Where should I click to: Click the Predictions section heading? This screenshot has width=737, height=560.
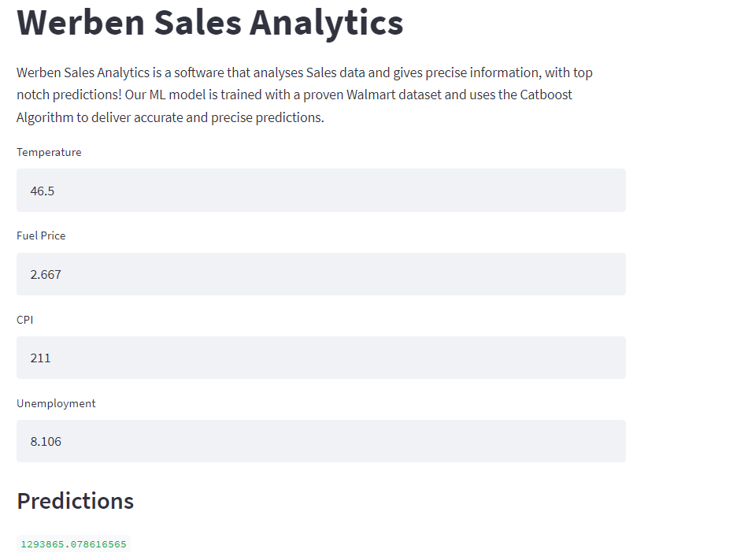pos(75,501)
